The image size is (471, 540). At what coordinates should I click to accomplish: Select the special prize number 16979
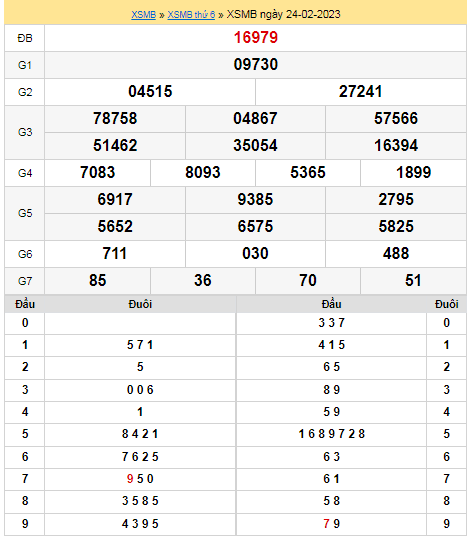[255, 38]
